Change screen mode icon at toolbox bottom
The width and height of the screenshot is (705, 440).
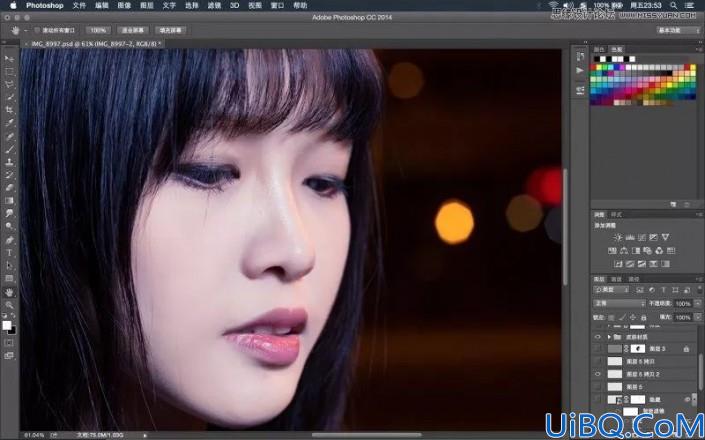point(9,356)
